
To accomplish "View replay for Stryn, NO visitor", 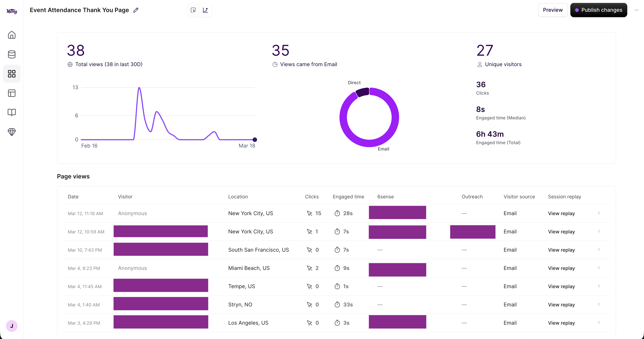I will (561, 305).
